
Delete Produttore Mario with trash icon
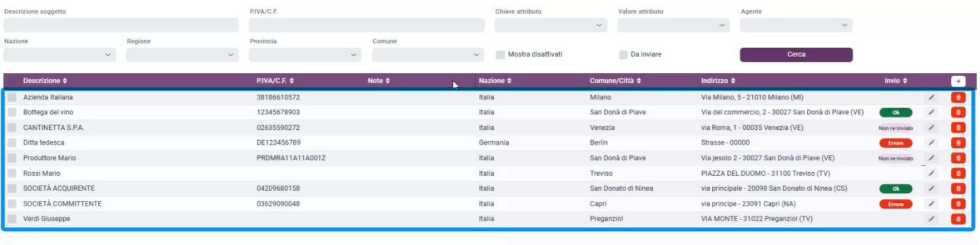(x=958, y=158)
